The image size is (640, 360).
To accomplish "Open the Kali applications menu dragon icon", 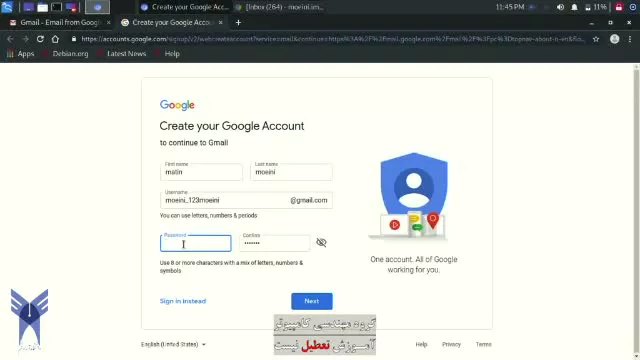I will [x=7, y=7].
